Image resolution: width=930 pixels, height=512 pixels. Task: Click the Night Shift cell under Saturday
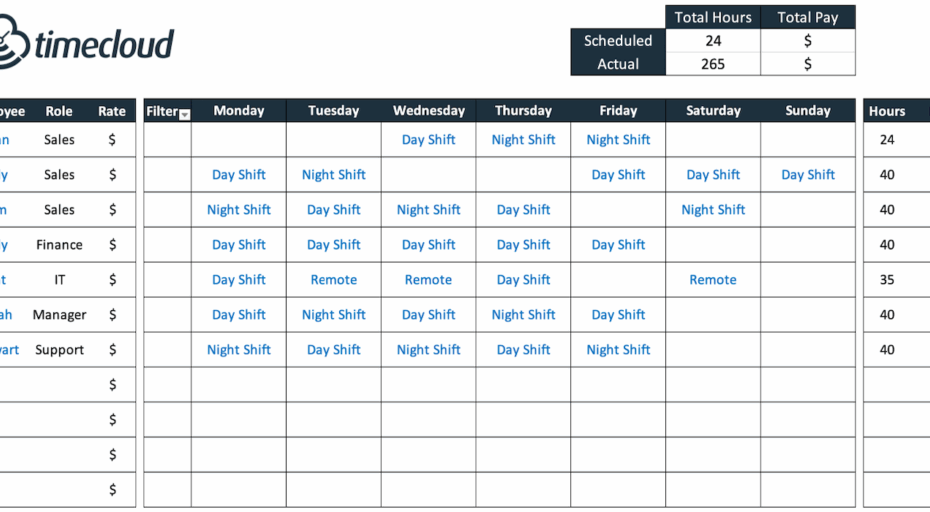(713, 210)
